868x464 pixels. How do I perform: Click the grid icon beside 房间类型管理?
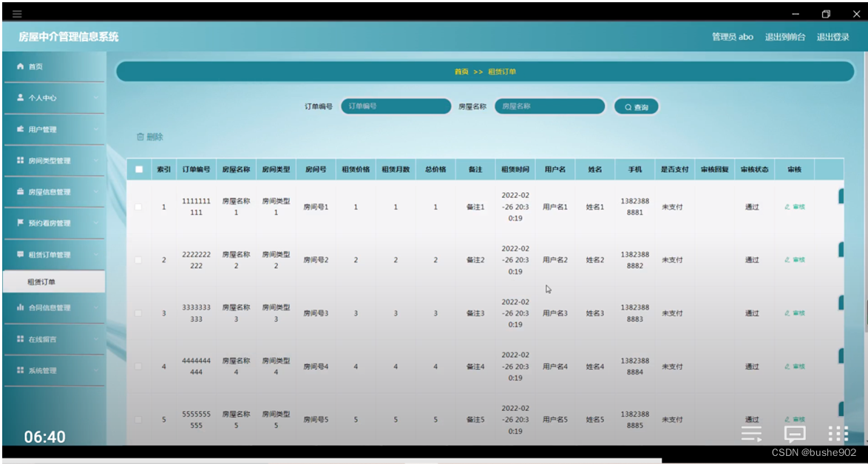(x=21, y=160)
